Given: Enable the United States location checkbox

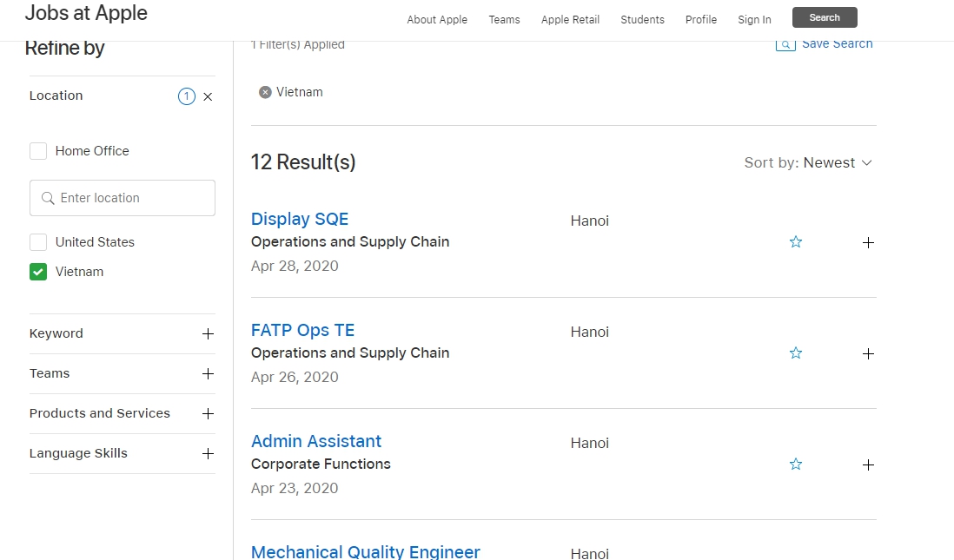Looking at the screenshot, I should 38,242.
